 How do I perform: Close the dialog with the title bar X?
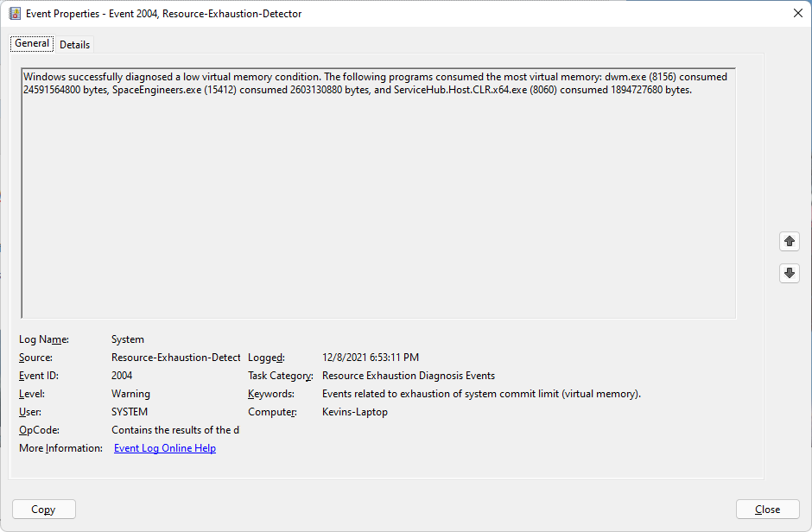(796, 14)
